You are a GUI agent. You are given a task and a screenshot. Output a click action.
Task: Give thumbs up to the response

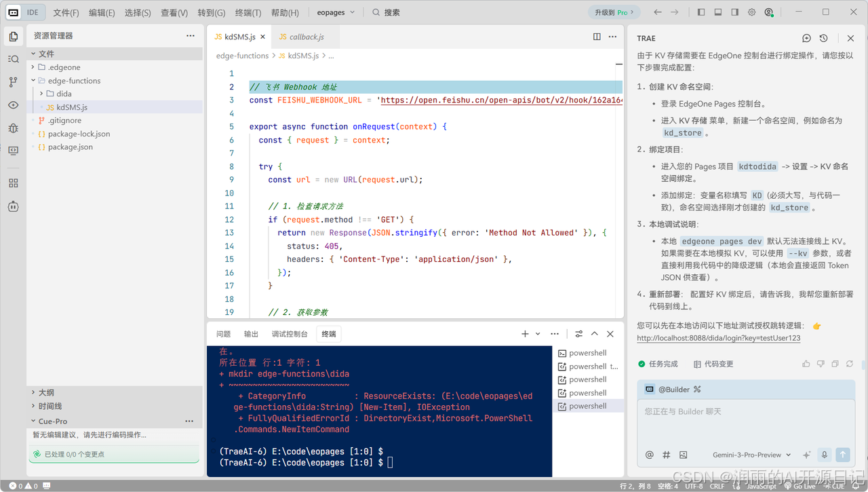click(806, 364)
